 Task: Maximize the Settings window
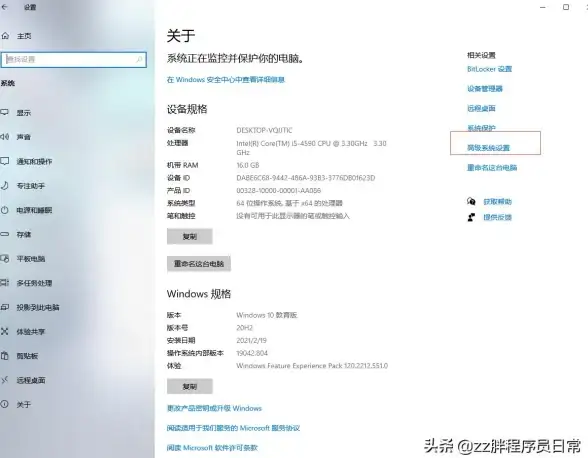tap(566, 7)
